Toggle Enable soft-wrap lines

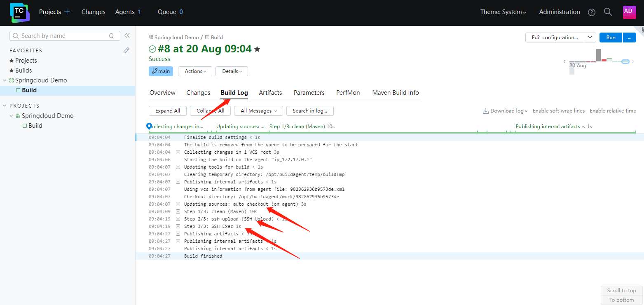coord(559,111)
